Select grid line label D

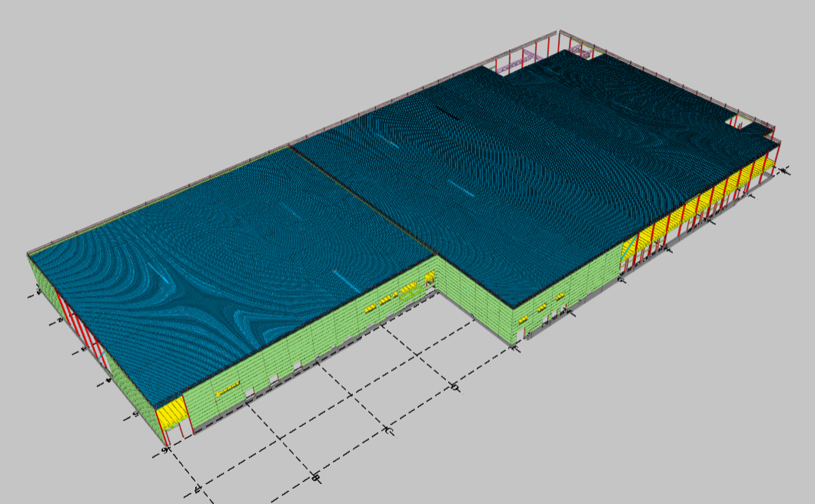coord(455,388)
